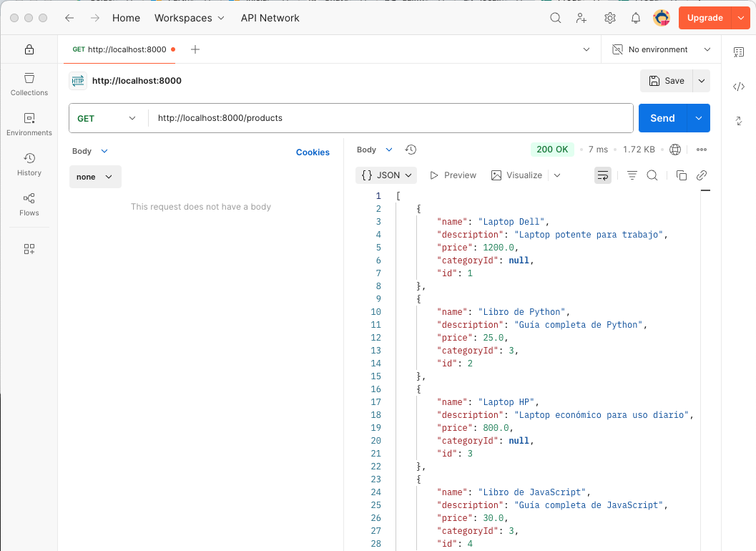Click the 200 OK status badge
The height and width of the screenshot is (551, 756).
(553, 150)
